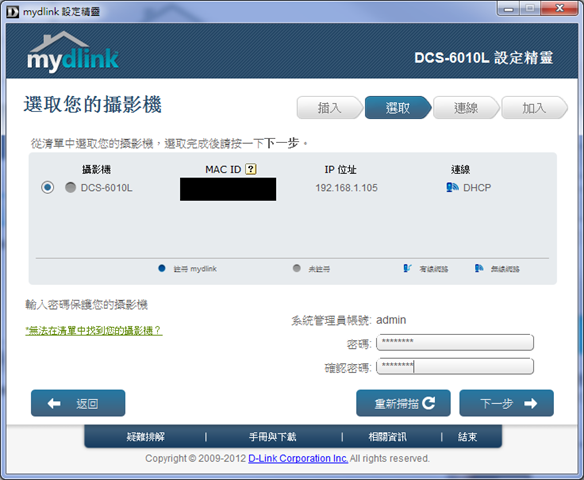Open the cannot-find-camera help link
Screen dimensions: 584x480
point(93,330)
